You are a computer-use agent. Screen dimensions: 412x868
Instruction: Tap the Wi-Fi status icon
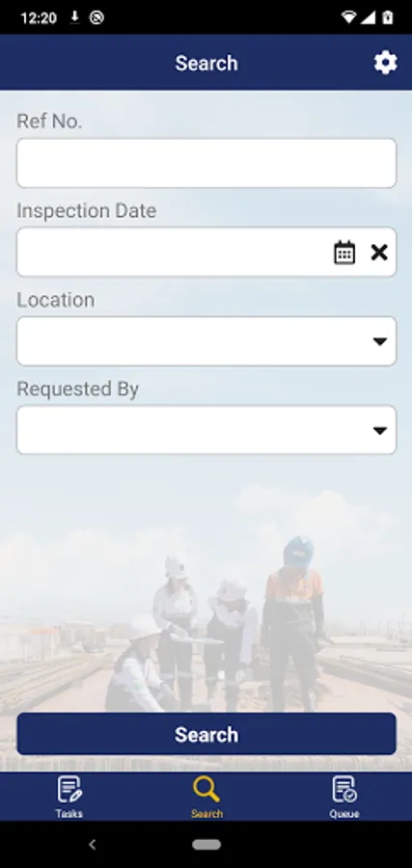pos(349,17)
